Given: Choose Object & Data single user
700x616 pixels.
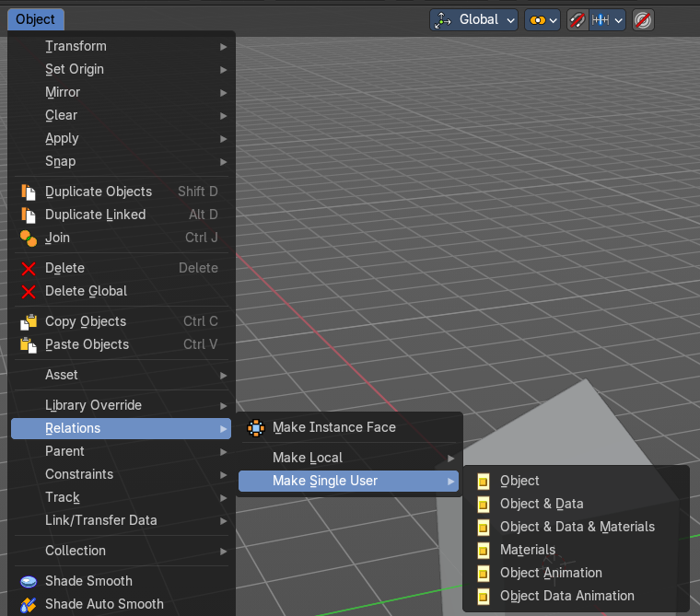Looking at the screenshot, I should pyautogui.click(x=576, y=504).
